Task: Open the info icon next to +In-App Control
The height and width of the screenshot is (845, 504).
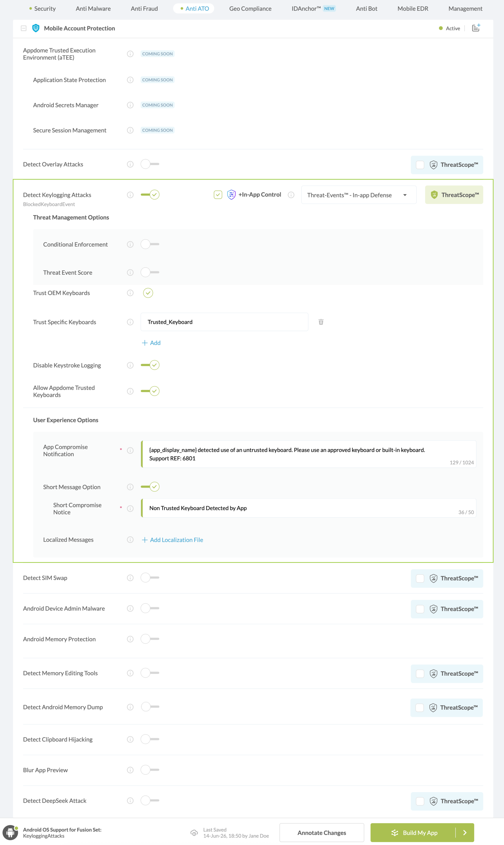Action: (291, 195)
